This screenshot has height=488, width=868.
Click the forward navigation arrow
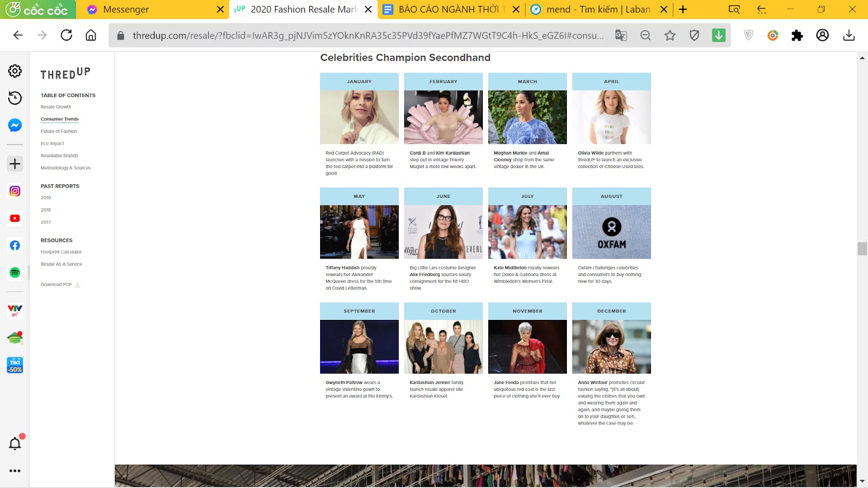tap(42, 35)
